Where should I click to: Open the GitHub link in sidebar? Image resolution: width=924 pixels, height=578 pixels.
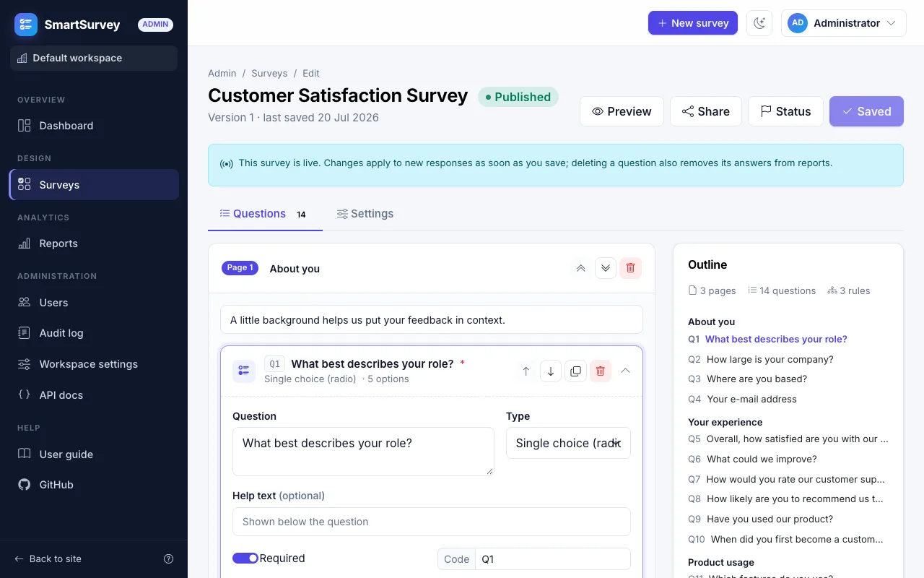(94, 485)
